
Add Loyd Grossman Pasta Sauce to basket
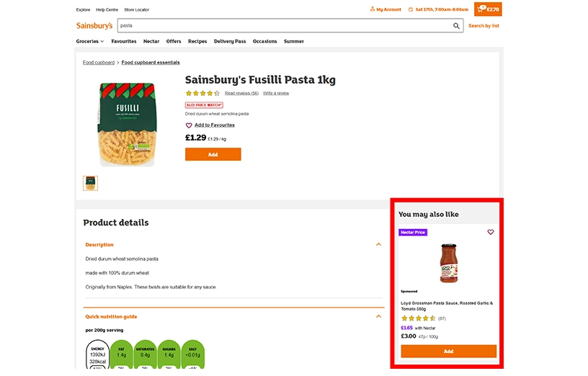[x=448, y=352]
